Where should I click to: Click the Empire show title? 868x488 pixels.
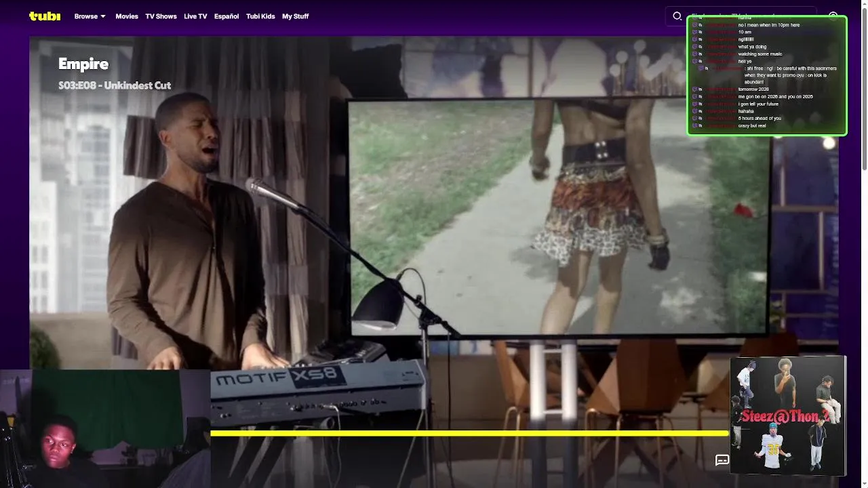[x=83, y=64]
